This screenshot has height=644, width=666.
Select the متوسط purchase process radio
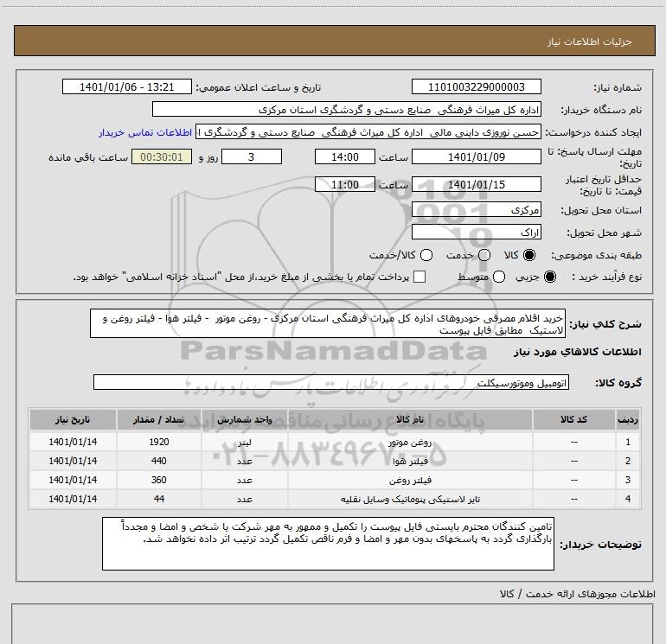pyautogui.click(x=499, y=277)
